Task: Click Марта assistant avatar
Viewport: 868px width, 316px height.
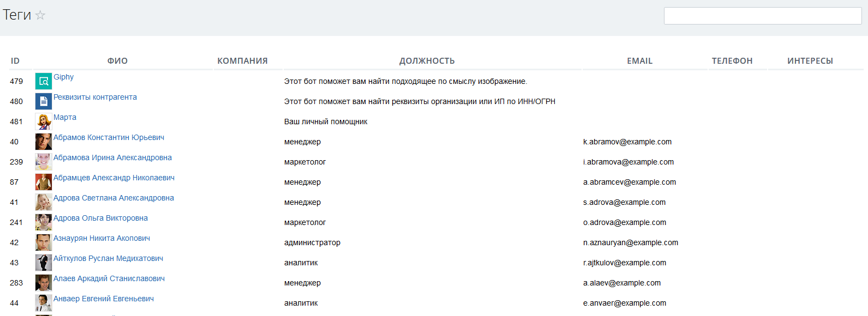Action: [44, 121]
